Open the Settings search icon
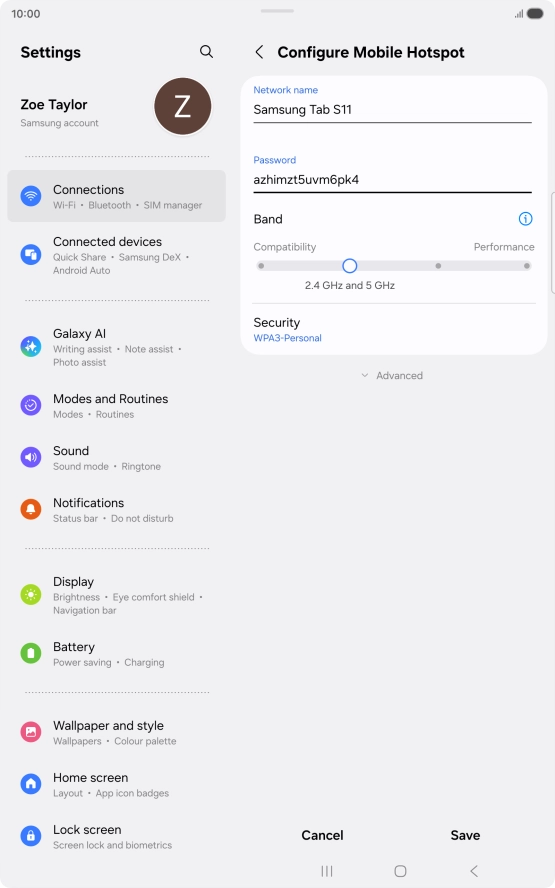555x888 pixels. click(206, 52)
